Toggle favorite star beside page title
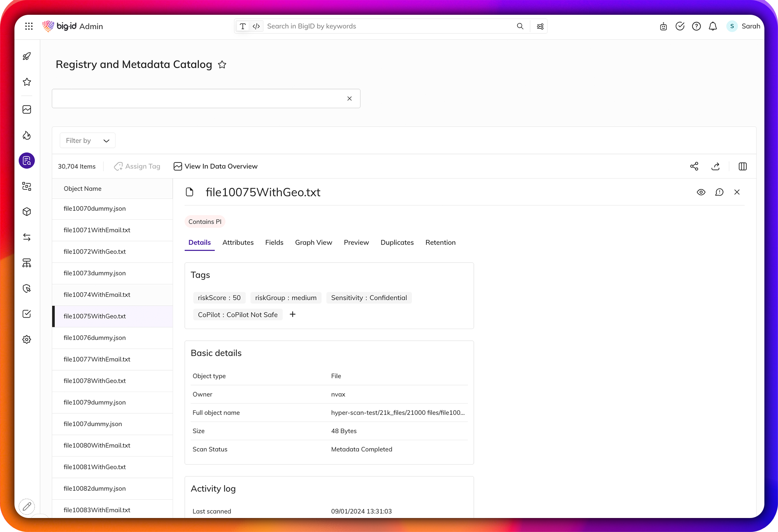The image size is (778, 532). [222, 65]
